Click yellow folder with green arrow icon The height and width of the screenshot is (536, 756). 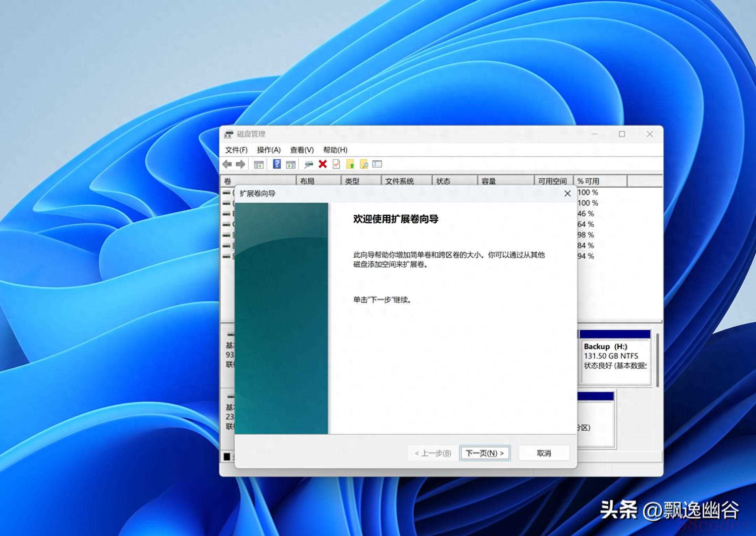(x=350, y=164)
